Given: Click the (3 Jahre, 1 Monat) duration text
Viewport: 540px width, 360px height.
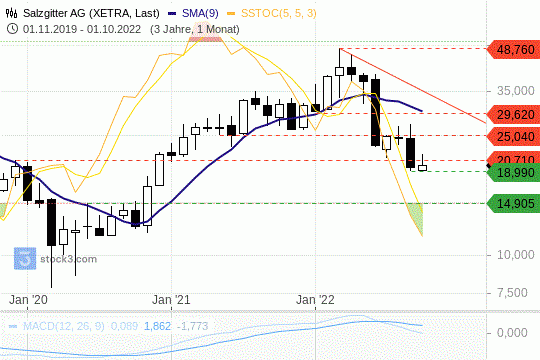Looking at the screenshot, I should 195,29.
